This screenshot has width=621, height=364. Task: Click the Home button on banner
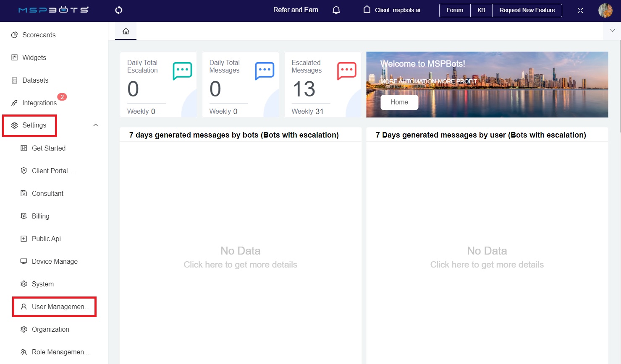pyautogui.click(x=399, y=102)
